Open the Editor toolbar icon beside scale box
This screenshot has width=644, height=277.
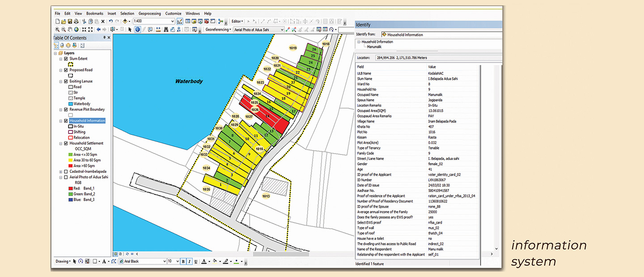[180, 21]
